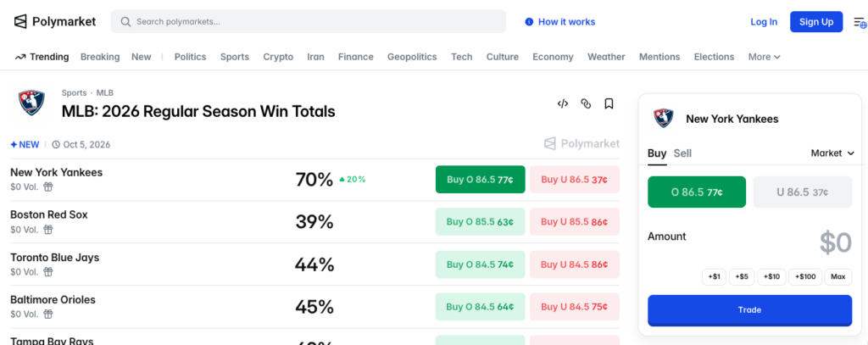Click the gift icon under Boston Red Sox
868x345 pixels.
(x=48, y=230)
